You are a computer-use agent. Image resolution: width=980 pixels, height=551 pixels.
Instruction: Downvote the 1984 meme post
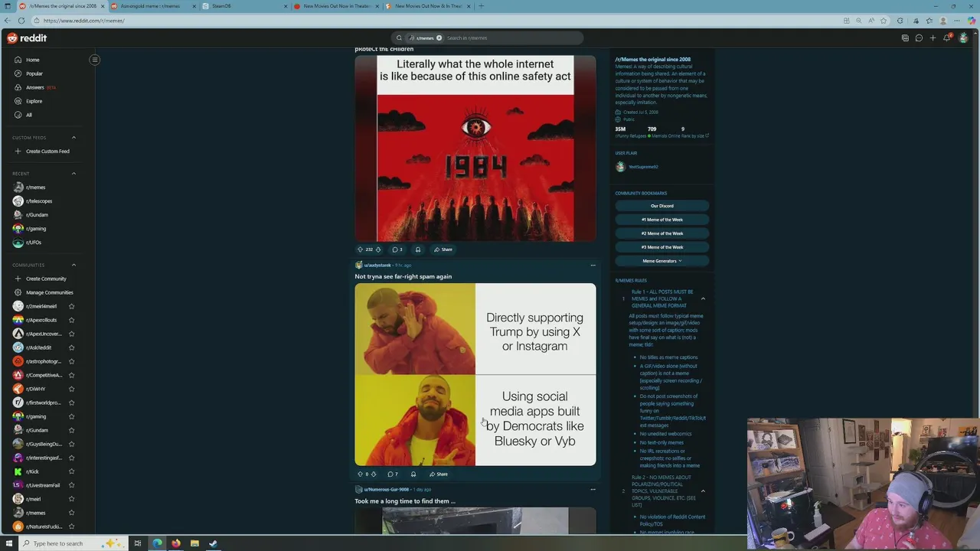378,249
